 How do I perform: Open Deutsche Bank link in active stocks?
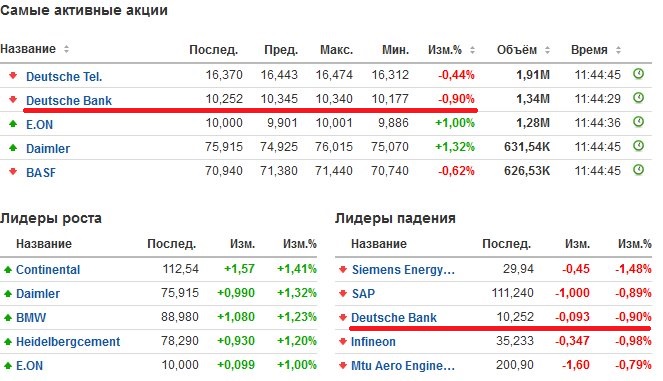coord(69,101)
